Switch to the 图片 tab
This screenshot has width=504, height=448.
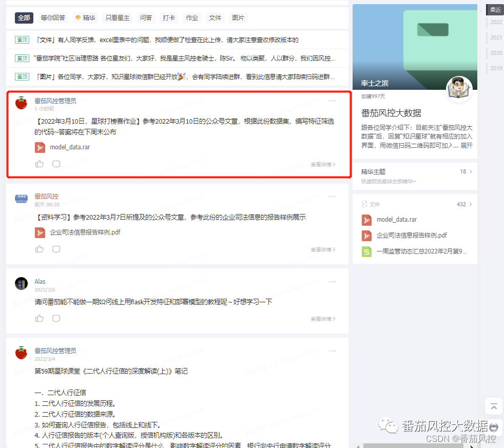pos(238,17)
